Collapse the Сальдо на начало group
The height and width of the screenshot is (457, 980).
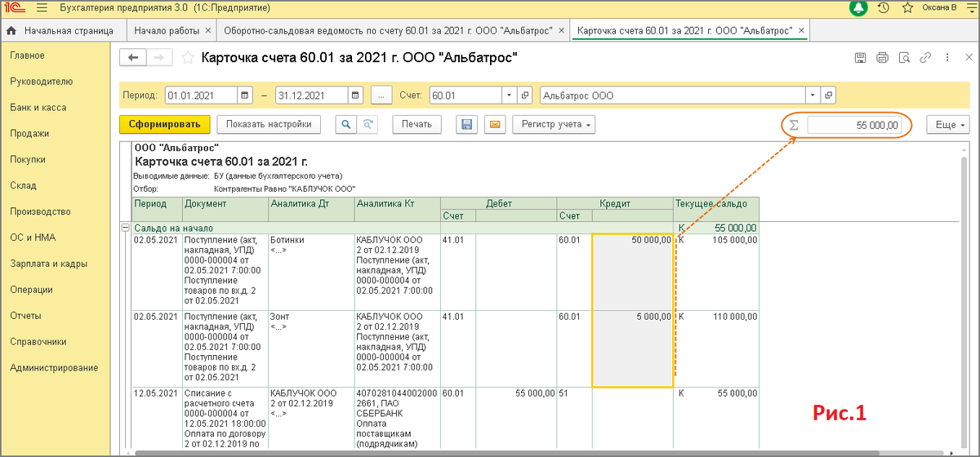(125, 228)
